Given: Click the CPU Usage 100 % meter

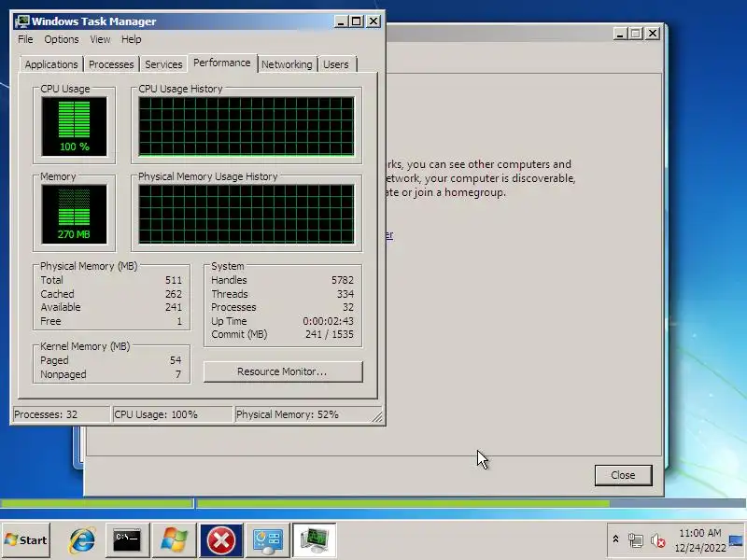Looking at the screenshot, I should (x=75, y=127).
